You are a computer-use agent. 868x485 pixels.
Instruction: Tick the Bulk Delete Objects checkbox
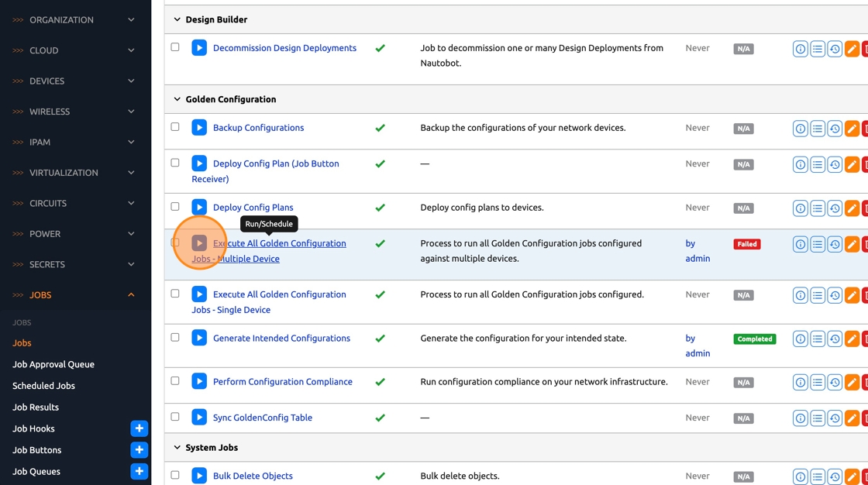[175, 475]
